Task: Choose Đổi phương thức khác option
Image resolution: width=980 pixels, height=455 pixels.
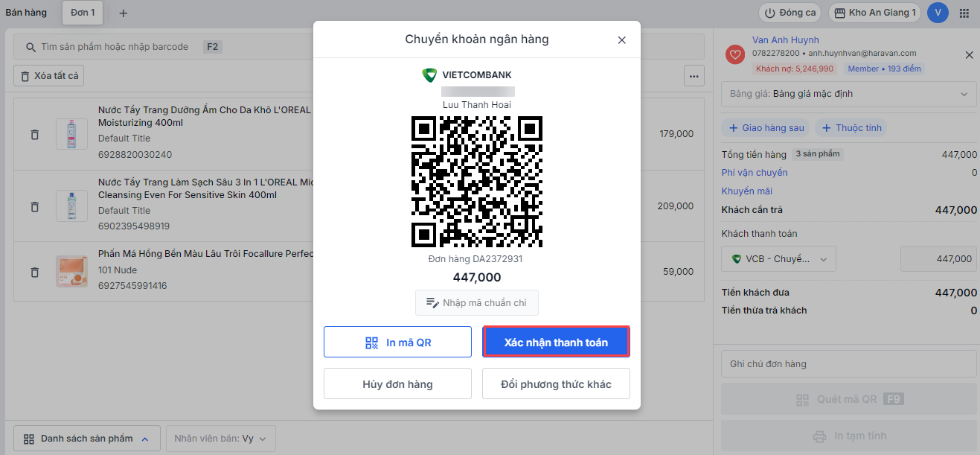Action: [556, 384]
